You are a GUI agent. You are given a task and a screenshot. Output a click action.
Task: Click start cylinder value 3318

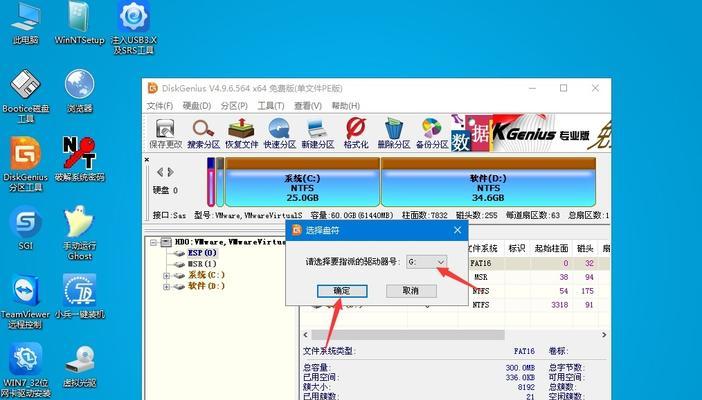(560, 305)
